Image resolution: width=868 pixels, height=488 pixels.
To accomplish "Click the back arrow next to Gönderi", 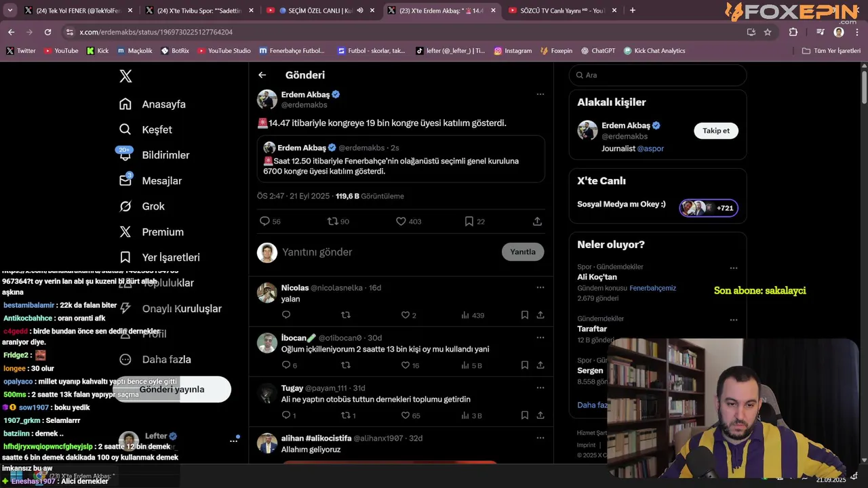I will [262, 75].
